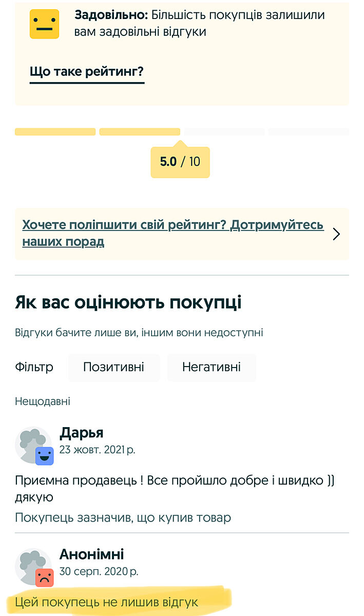The height and width of the screenshot is (616, 364).
Task: Click the 'Як вас оцінюють покупці' heading
Action: tap(128, 302)
